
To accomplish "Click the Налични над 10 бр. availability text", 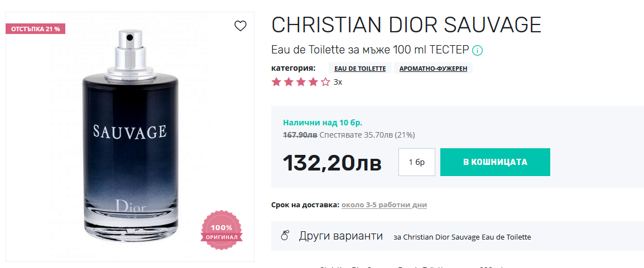I will coord(323,122).
